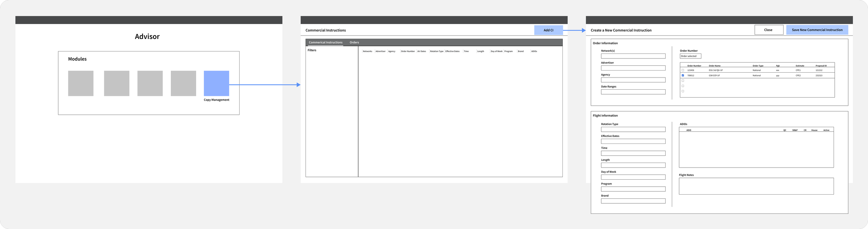The width and height of the screenshot is (868, 229).
Task: Switch to the Orders tab
Action: [354, 42]
